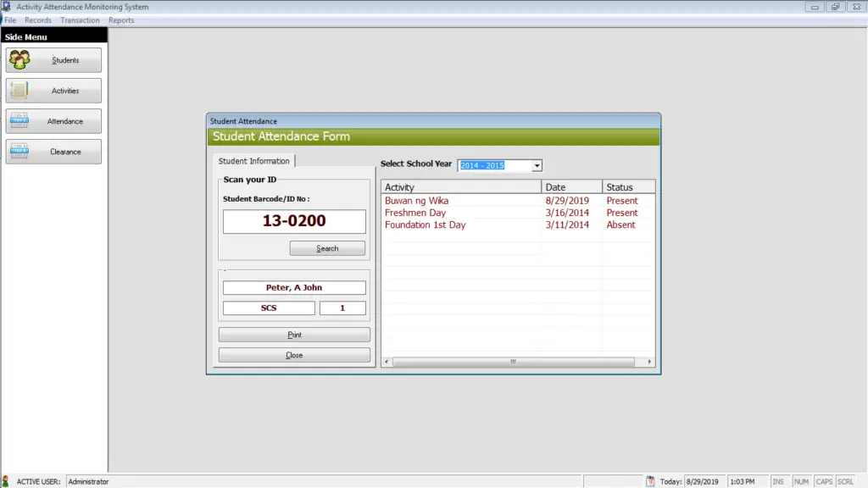868x488 pixels.
Task: Click the Print button
Action: click(x=294, y=334)
